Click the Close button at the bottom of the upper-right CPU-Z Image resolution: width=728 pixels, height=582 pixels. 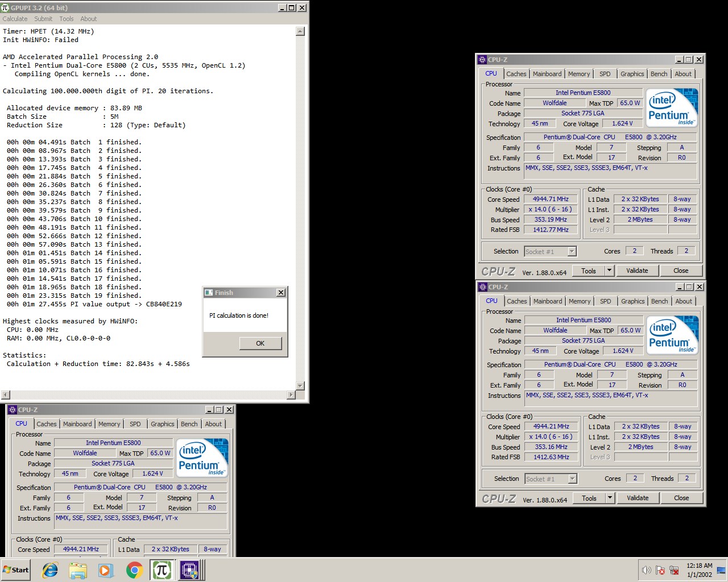[x=681, y=271]
